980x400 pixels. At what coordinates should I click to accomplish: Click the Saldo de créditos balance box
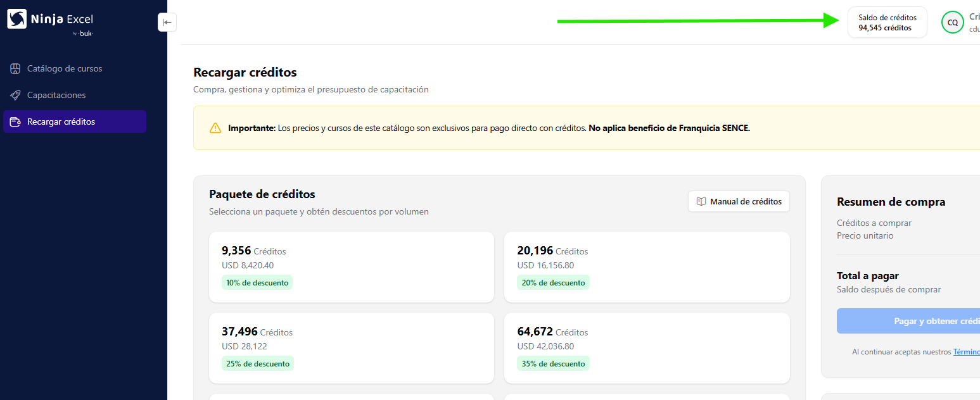click(x=887, y=23)
